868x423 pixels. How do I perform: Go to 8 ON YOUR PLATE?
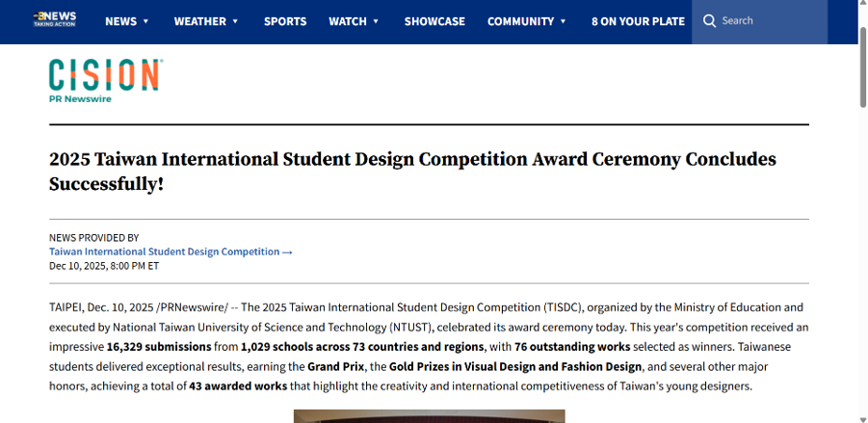click(x=638, y=21)
